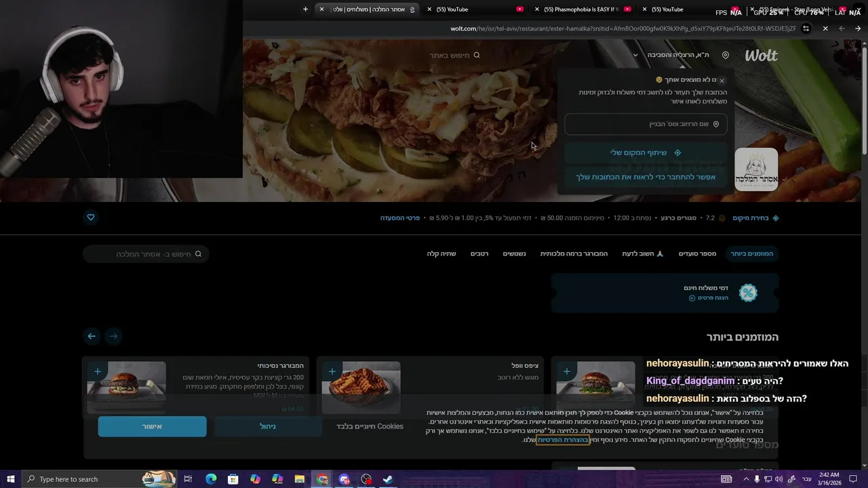
Task: Select the מספר סועדים category tab
Action: tap(697, 253)
